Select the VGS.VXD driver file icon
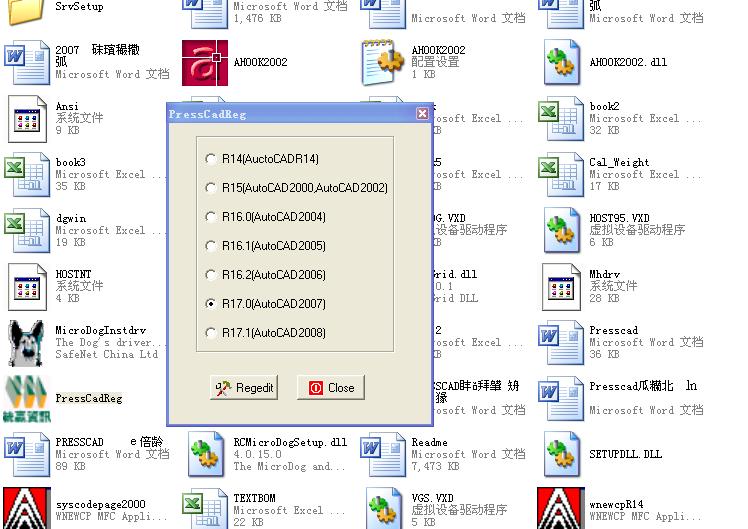 [x=384, y=508]
